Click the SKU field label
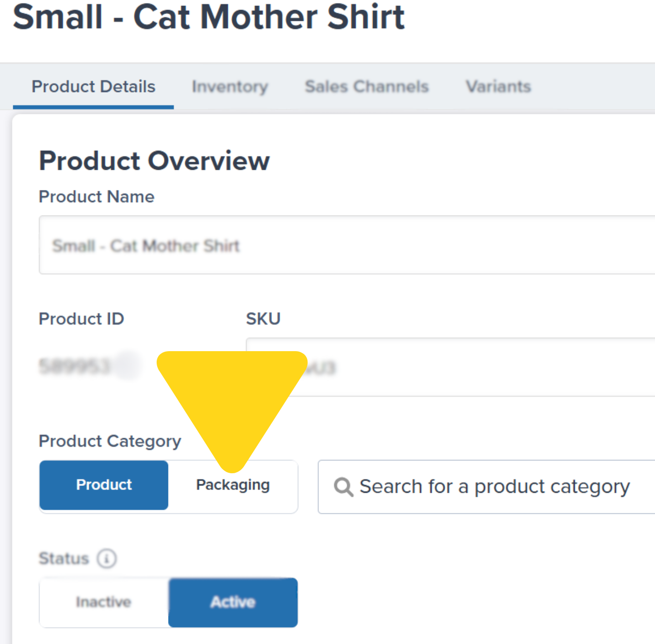 point(263,318)
